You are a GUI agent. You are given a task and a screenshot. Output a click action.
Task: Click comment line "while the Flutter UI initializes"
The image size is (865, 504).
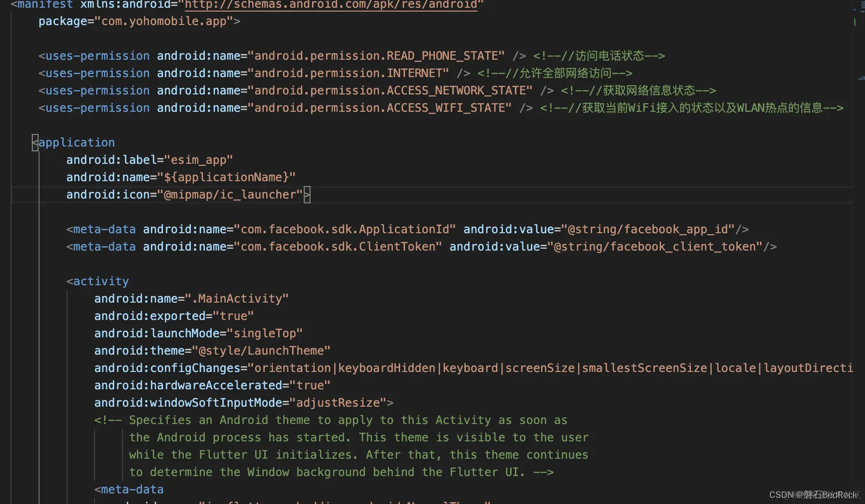[359, 455]
